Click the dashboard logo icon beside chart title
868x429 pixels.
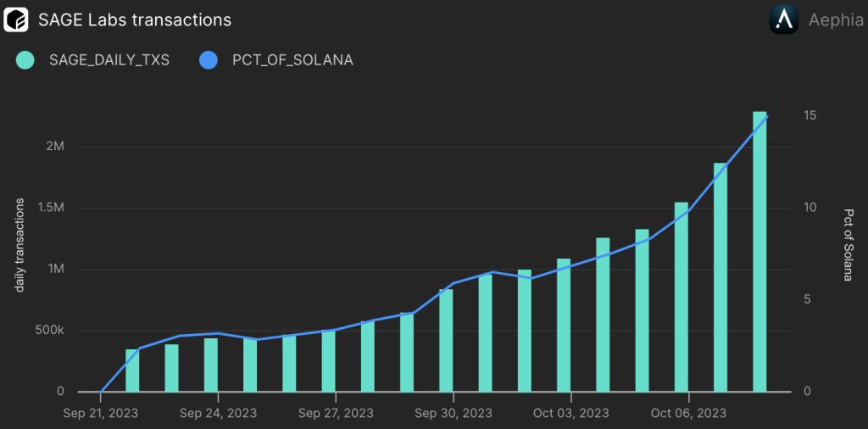[x=17, y=19]
